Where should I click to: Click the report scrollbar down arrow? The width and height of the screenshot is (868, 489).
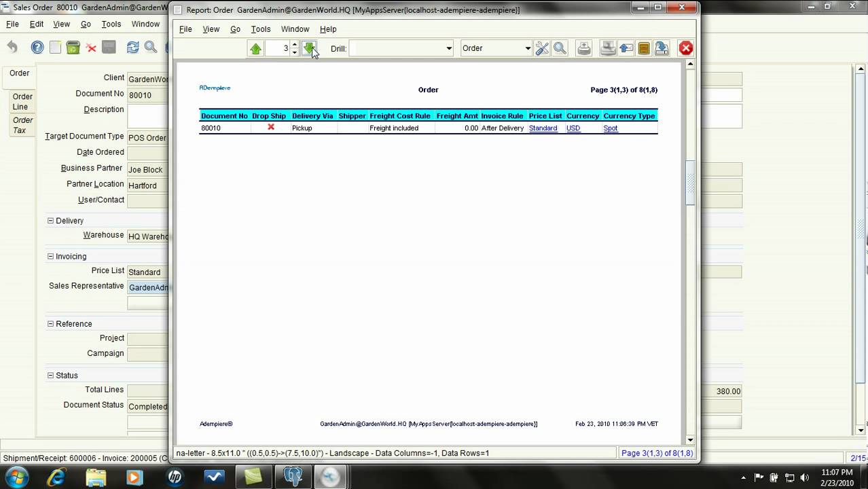690,440
